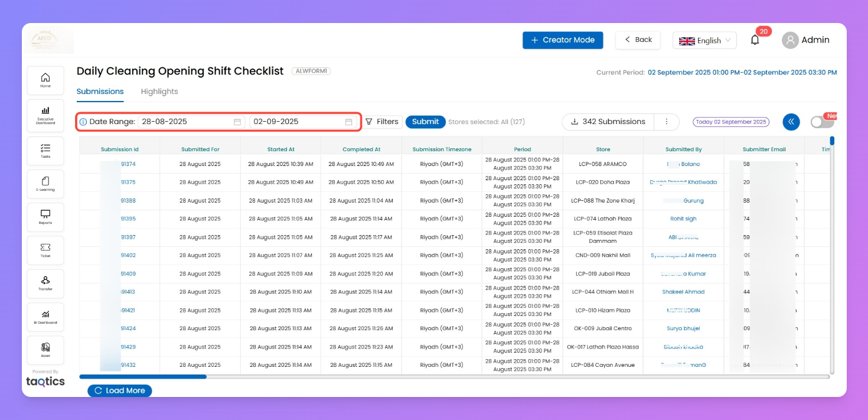
Task: Switch to the Highlights tab
Action: click(159, 92)
